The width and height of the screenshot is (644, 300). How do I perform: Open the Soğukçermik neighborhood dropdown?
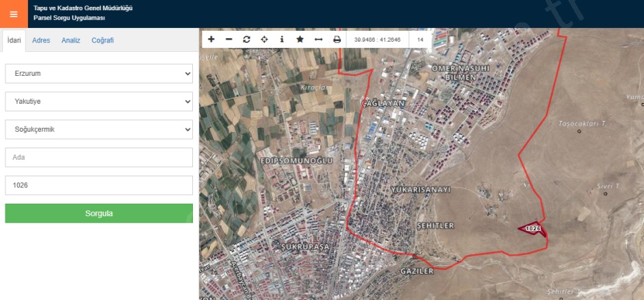pyautogui.click(x=99, y=129)
